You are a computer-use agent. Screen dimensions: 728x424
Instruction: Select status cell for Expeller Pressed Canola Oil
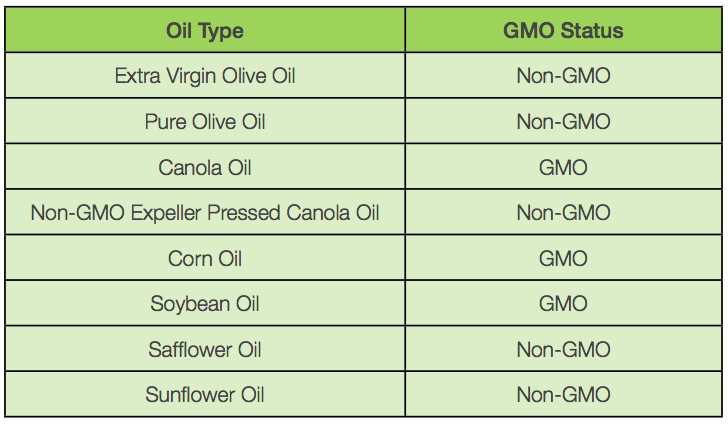563,213
